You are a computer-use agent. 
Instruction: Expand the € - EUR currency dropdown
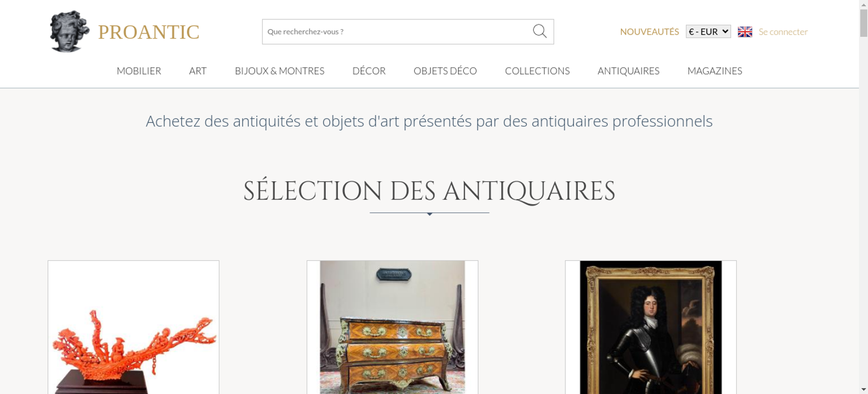tap(708, 32)
